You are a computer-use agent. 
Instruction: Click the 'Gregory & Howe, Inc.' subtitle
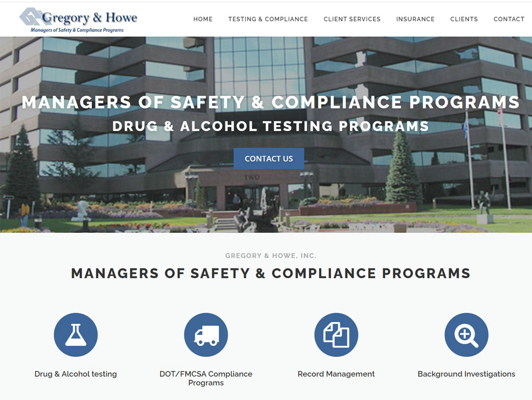point(271,256)
